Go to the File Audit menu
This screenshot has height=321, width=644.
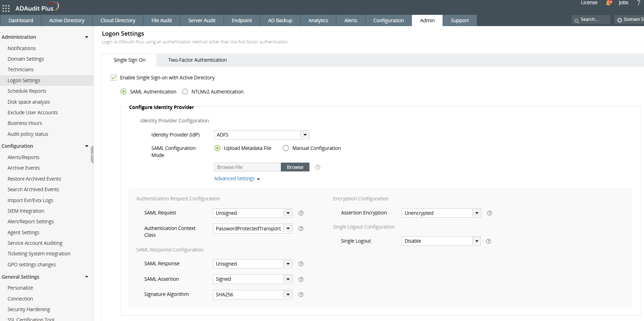[x=161, y=20]
